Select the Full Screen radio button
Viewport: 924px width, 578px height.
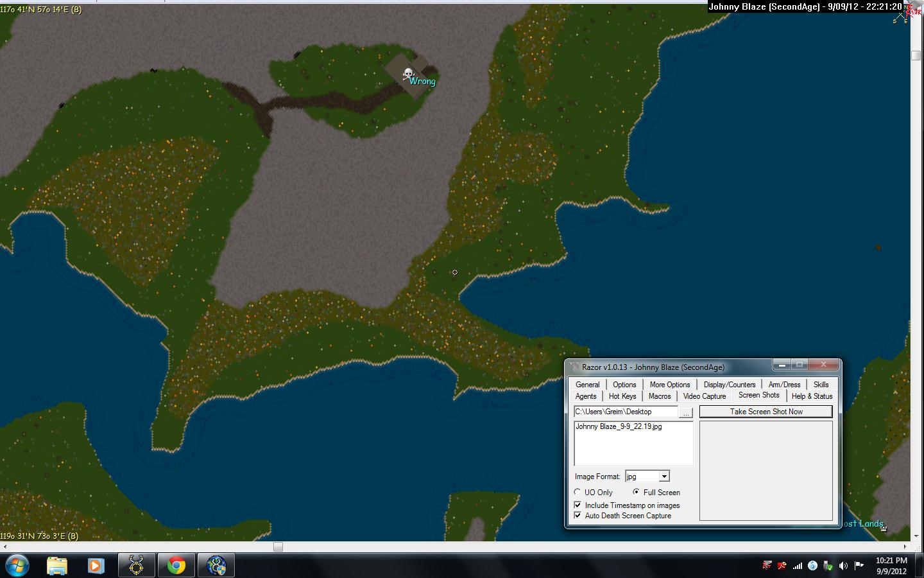(x=636, y=492)
